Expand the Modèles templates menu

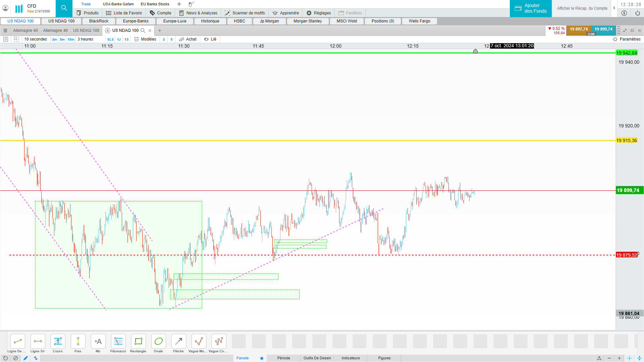145,39
